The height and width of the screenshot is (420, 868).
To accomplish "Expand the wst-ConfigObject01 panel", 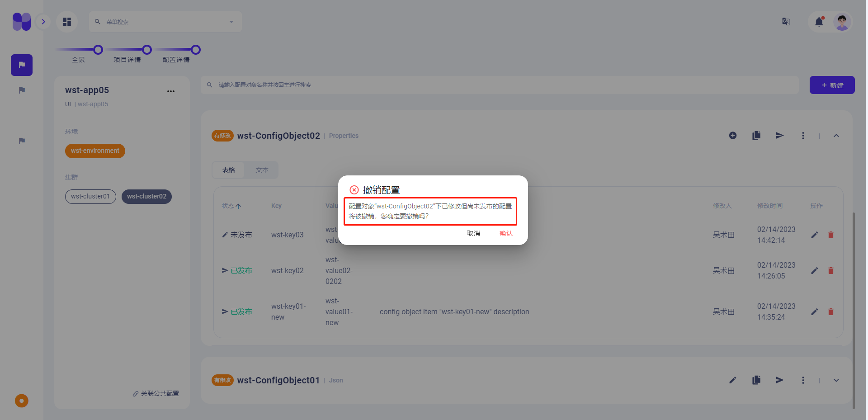I will coord(836,380).
